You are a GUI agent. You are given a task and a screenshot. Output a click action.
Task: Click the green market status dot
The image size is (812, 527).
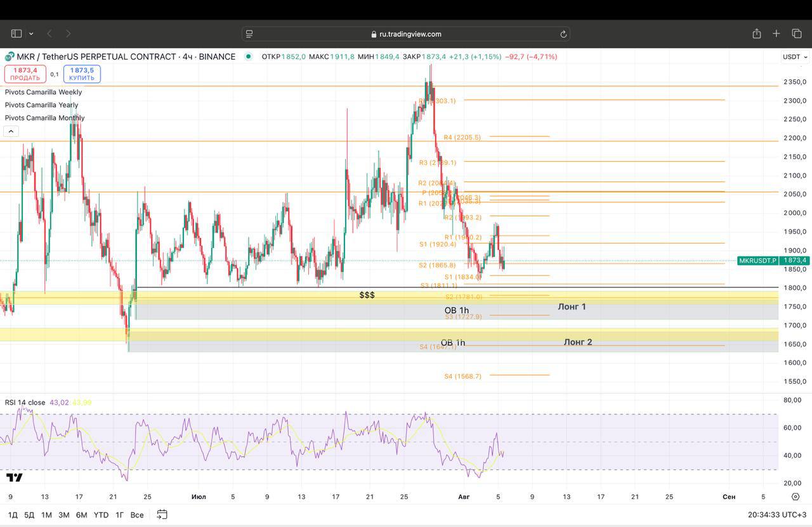(248, 56)
